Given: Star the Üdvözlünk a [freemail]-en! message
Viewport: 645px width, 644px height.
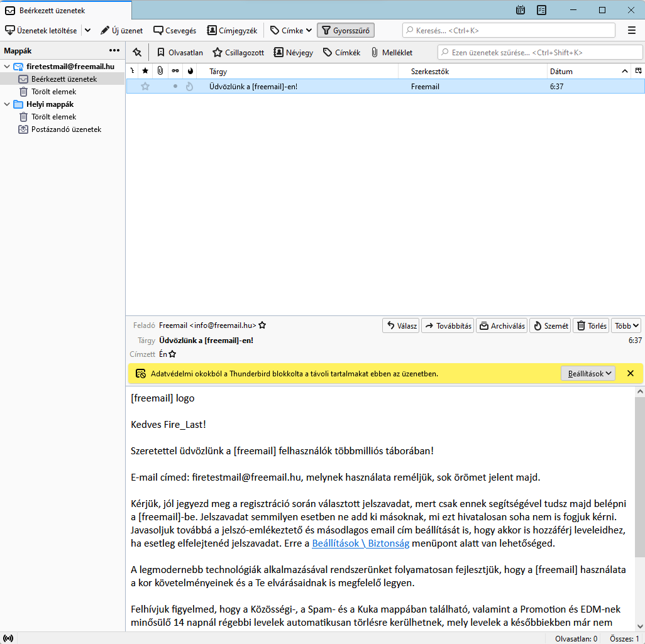Looking at the screenshot, I should [145, 86].
